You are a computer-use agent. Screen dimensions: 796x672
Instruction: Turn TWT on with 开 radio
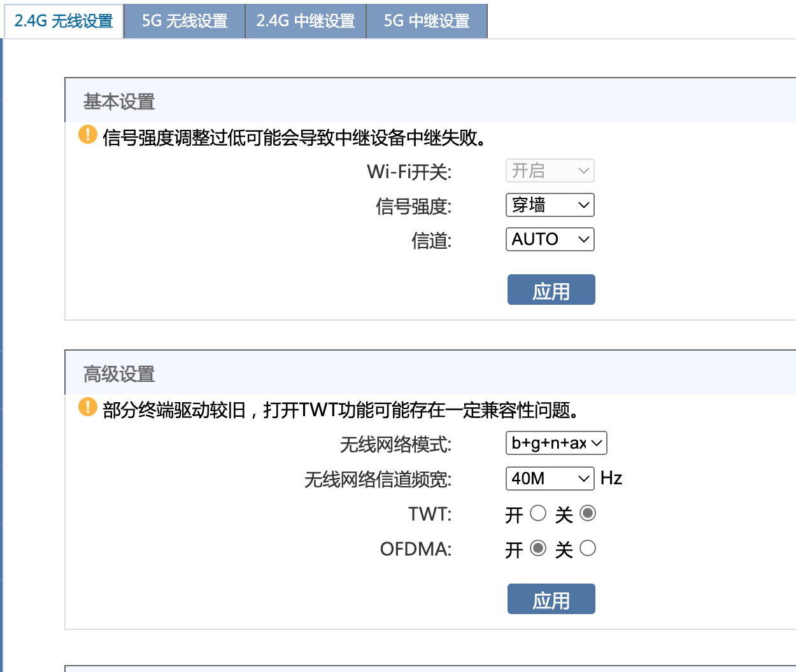point(538,514)
